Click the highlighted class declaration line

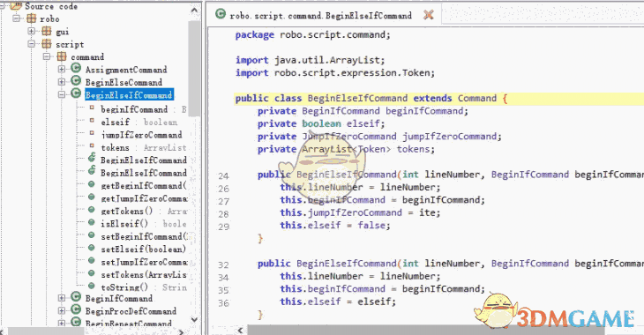pos(439,98)
